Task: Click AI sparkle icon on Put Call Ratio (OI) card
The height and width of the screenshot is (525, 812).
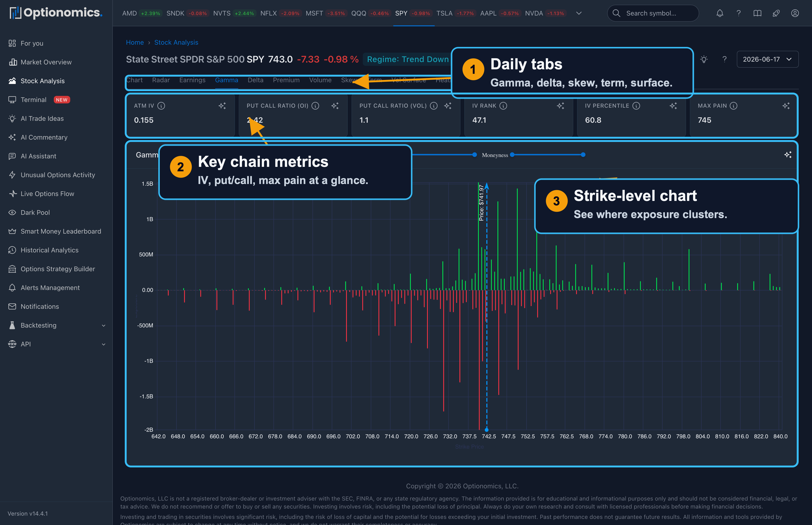Action: click(335, 106)
